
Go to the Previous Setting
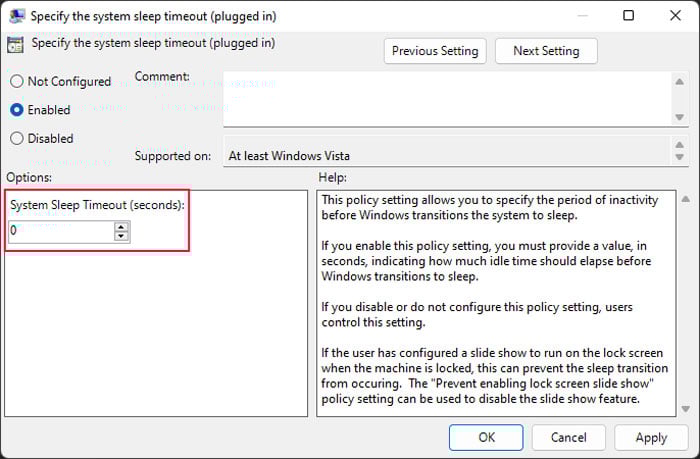(435, 51)
